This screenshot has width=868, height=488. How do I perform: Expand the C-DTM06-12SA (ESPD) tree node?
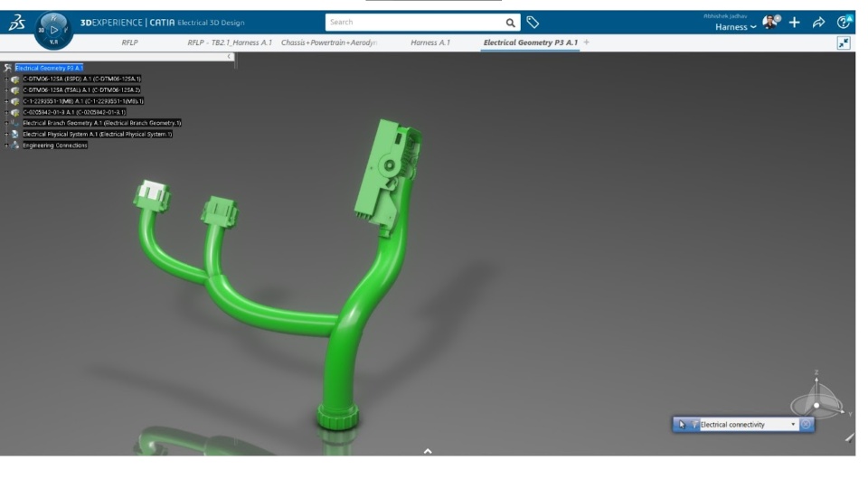pyautogui.click(x=6, y=80)
